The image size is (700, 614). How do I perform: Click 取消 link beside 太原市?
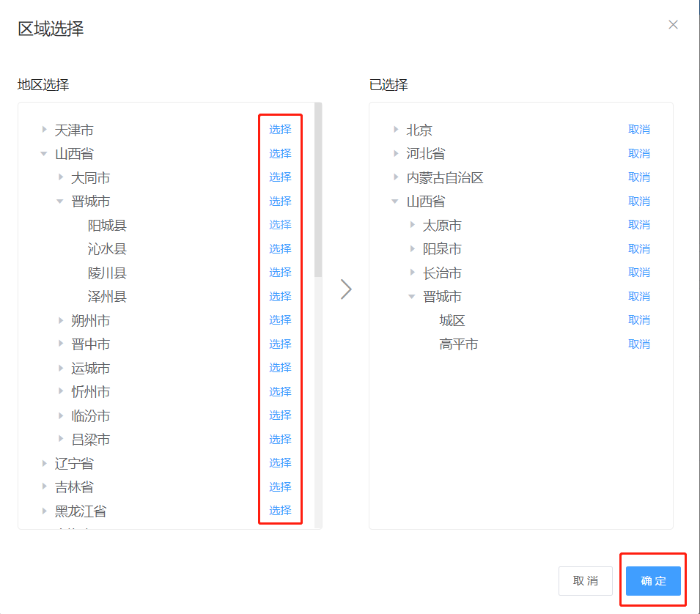coord(639,225)
